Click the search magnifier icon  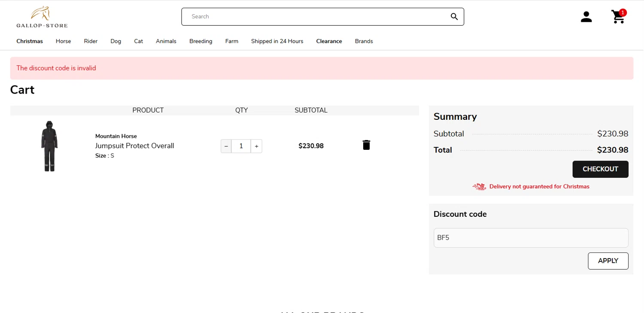click(454, 17)
